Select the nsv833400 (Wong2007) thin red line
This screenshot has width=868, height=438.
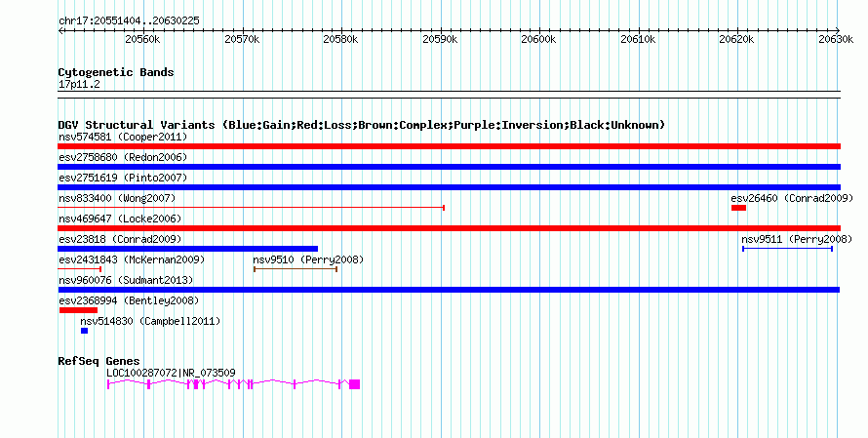252,208
